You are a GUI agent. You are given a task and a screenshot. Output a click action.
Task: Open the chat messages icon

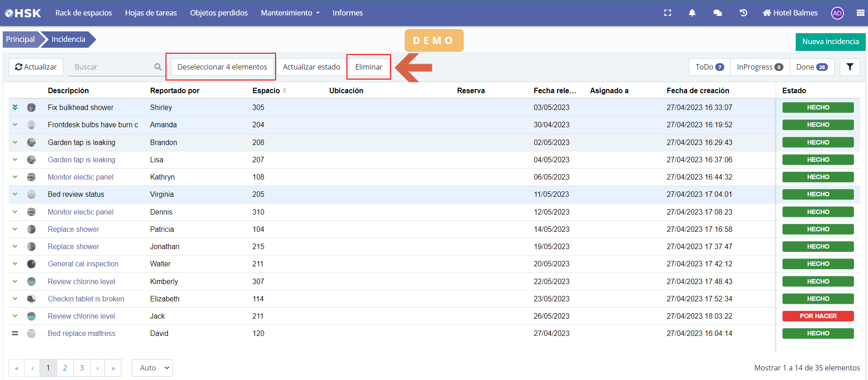click(717, 13)
